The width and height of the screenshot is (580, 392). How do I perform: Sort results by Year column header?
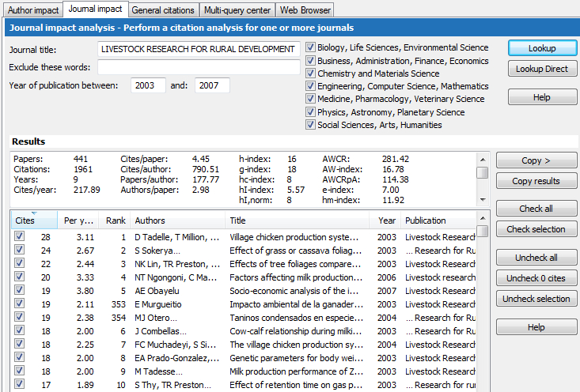(x=385, y=220)
